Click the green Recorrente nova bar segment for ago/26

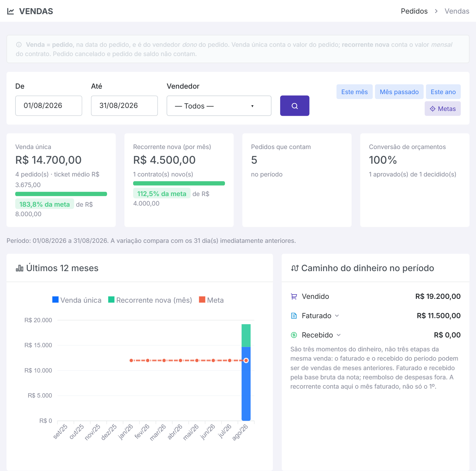click(x=246, y=336)
